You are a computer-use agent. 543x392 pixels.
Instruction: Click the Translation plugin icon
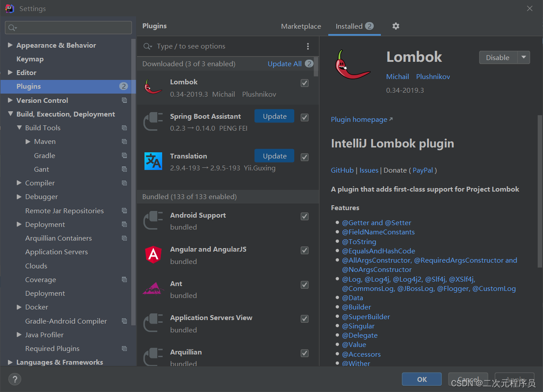(x=153, y=161)
